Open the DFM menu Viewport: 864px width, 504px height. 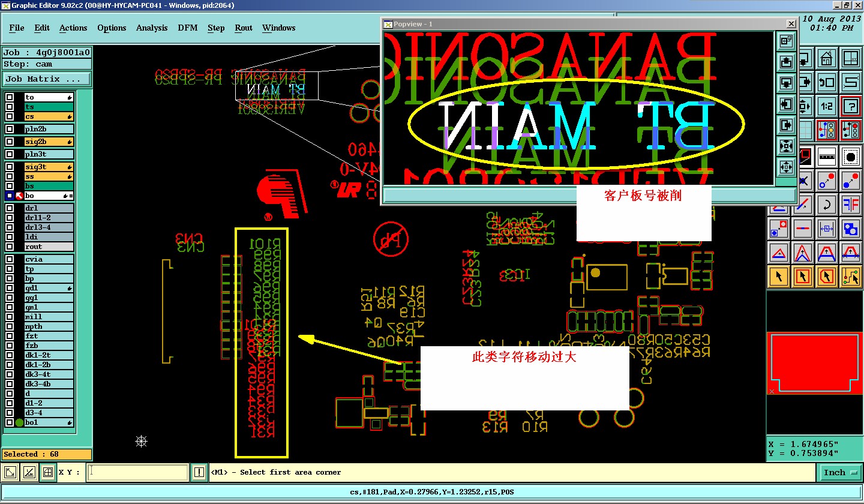[x=188, y=28]
